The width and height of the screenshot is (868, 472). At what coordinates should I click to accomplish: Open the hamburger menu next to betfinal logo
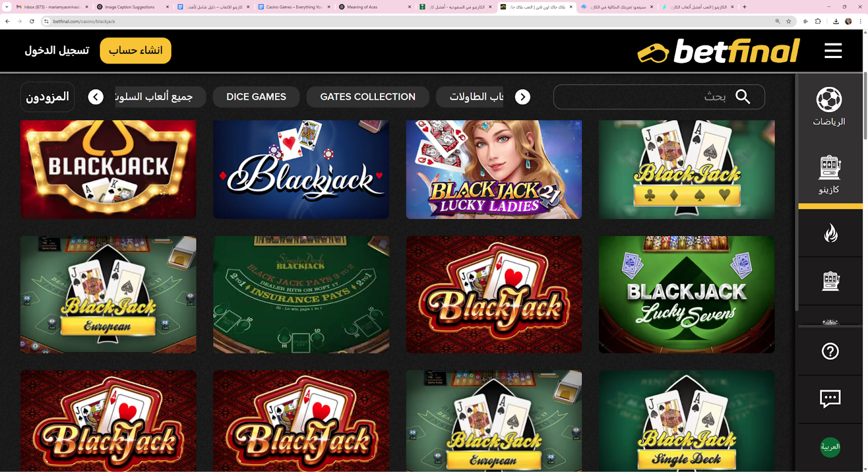(x=833, y=51)
